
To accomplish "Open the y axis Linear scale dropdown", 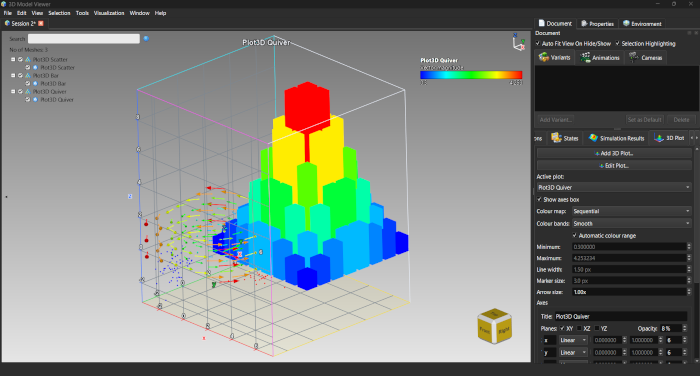I will [x=573, y=352].
